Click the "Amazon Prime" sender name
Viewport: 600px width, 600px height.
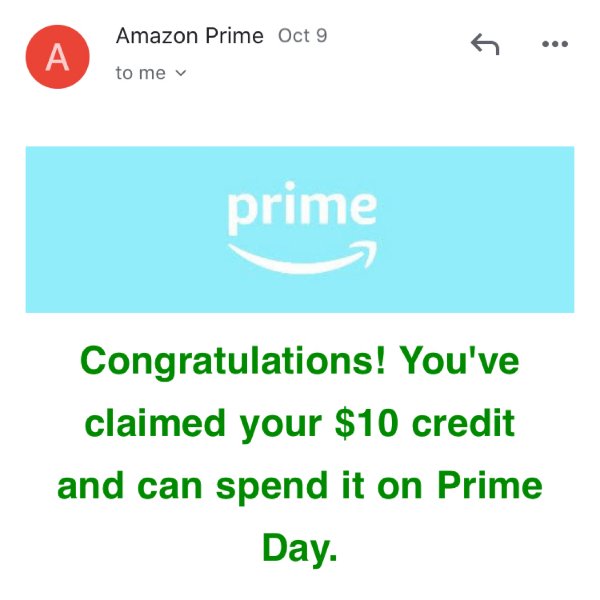pos(190,36)
